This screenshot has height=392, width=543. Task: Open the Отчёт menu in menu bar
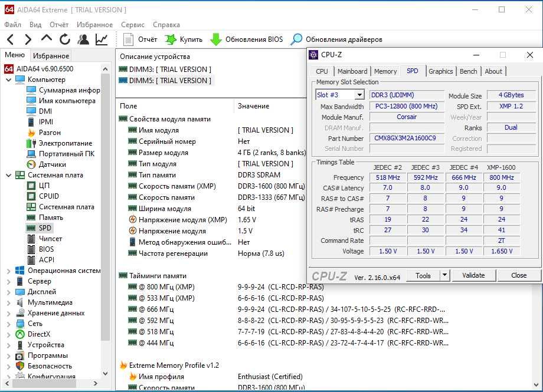(59, 25)
